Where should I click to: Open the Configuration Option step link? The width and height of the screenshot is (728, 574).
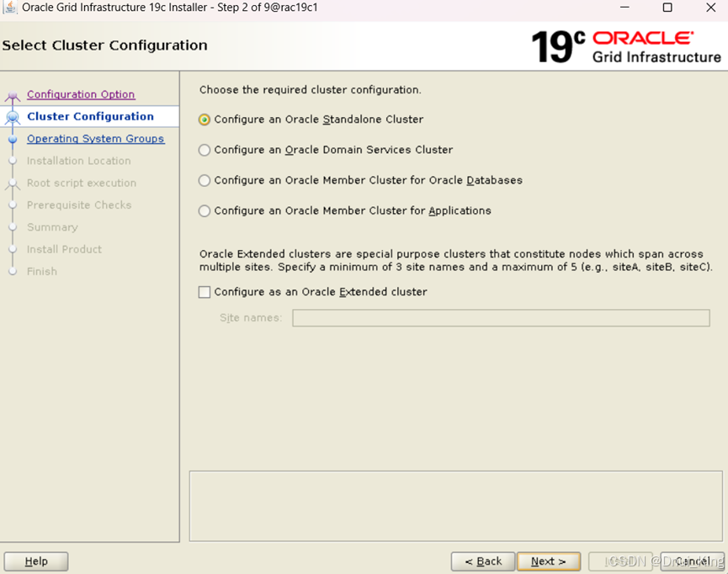pyautogui.click(x=81, y=94)
